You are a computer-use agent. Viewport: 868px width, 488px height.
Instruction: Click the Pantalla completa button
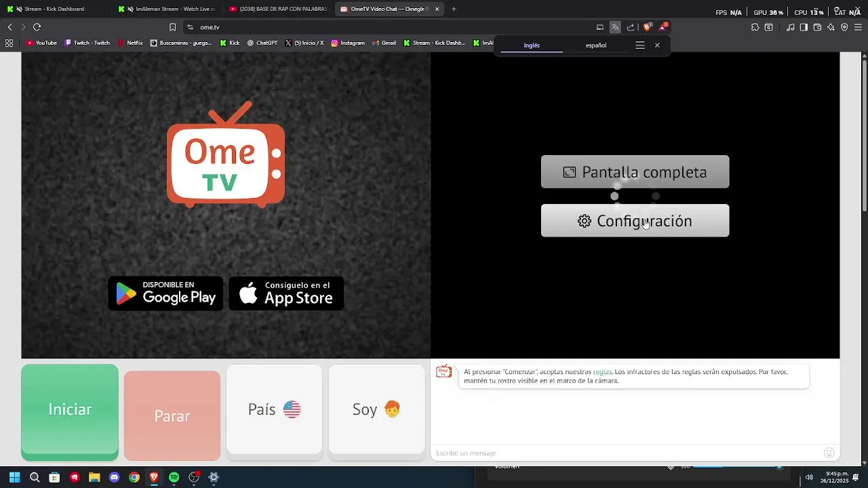coord(635,172)
